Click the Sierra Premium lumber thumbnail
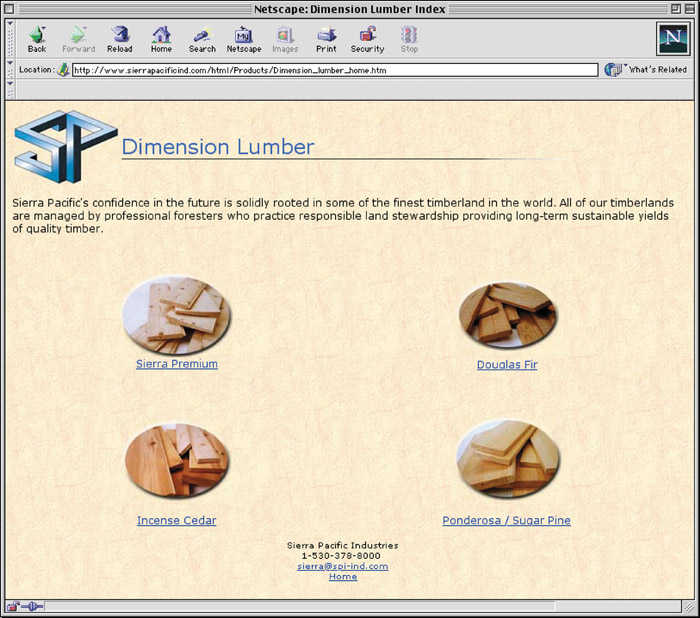 177,315
